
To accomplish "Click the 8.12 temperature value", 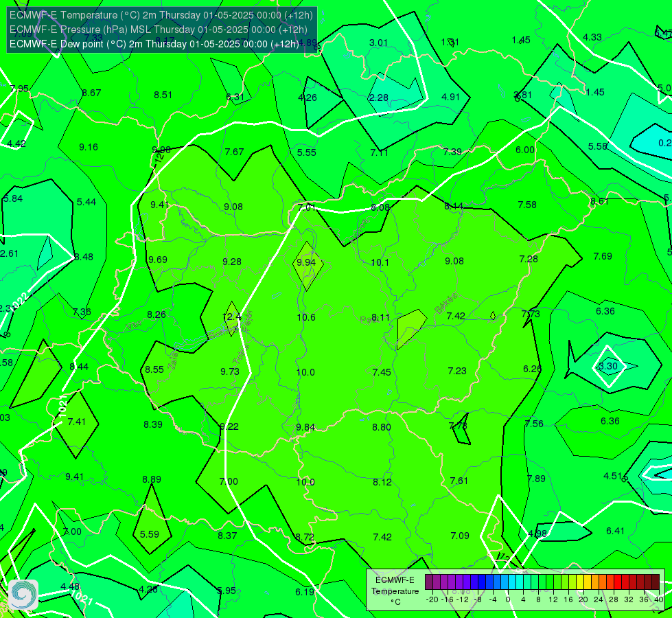I will (382, 483).
